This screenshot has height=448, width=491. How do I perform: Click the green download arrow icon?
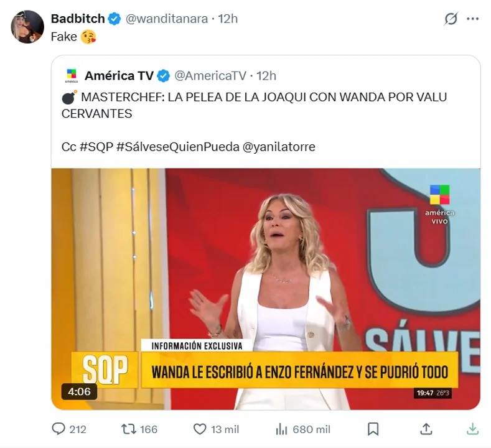[473, 429]
